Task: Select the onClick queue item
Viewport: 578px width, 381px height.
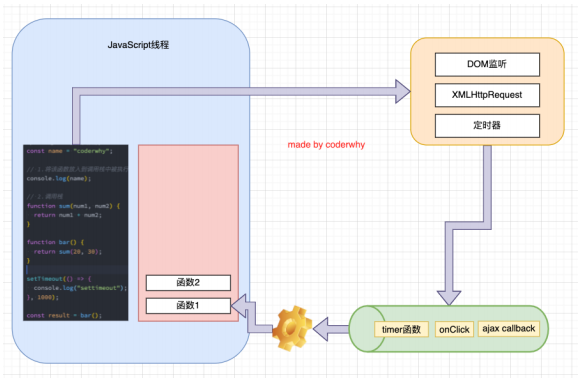Action: coord(454,329)
